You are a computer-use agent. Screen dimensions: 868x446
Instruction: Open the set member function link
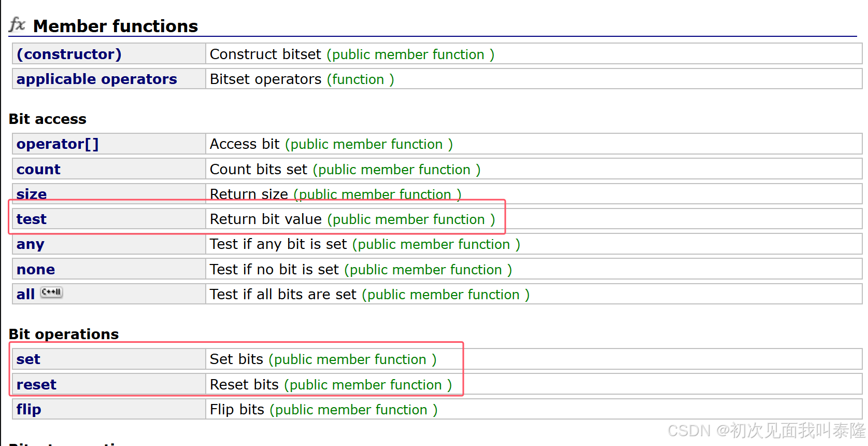(x=29, y=359)
